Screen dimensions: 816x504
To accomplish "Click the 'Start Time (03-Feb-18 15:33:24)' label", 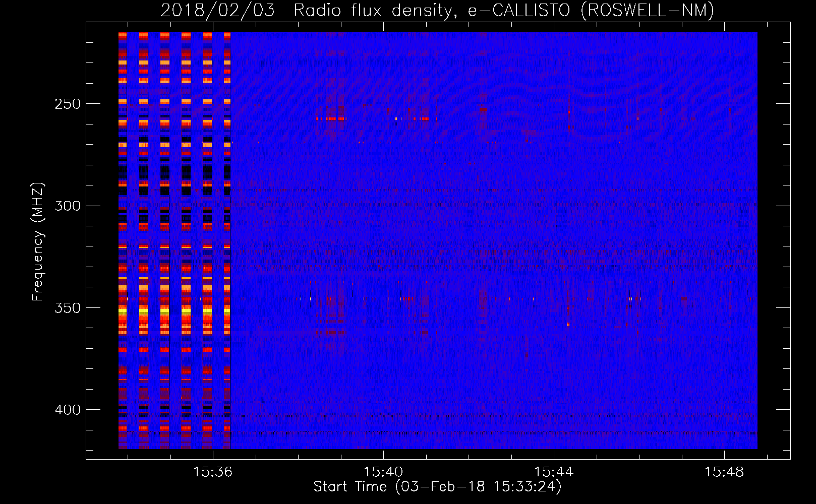I will pyautogui.click(x=437, y=487).
